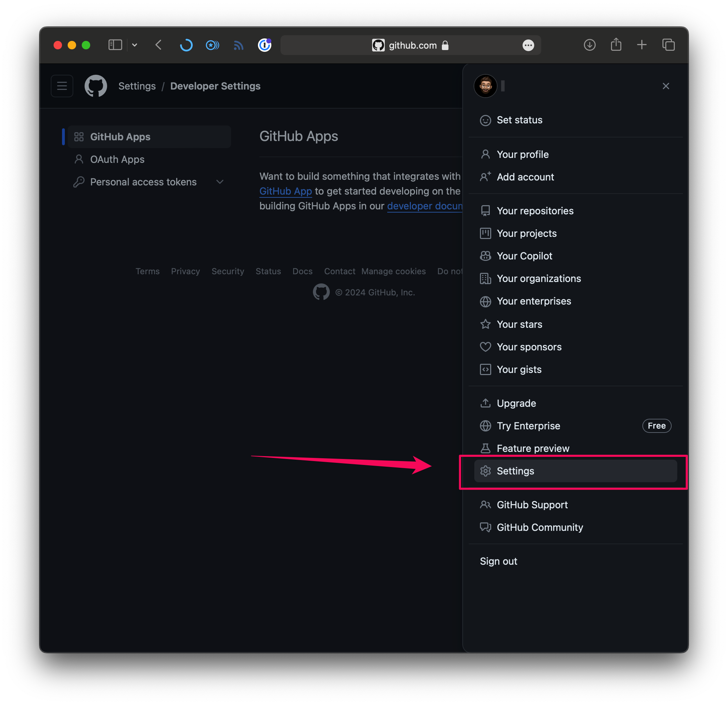Go to Settings breadcrumb link
The width and height of the screenshot is (728, 705).
(x=137, y=86)
